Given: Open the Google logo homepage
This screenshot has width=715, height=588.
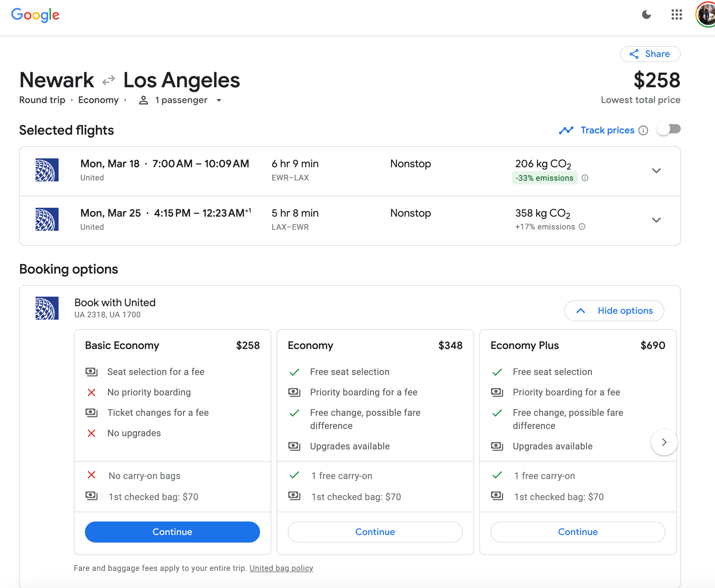Looking at the screenshot, I should [x=35, y=15].
